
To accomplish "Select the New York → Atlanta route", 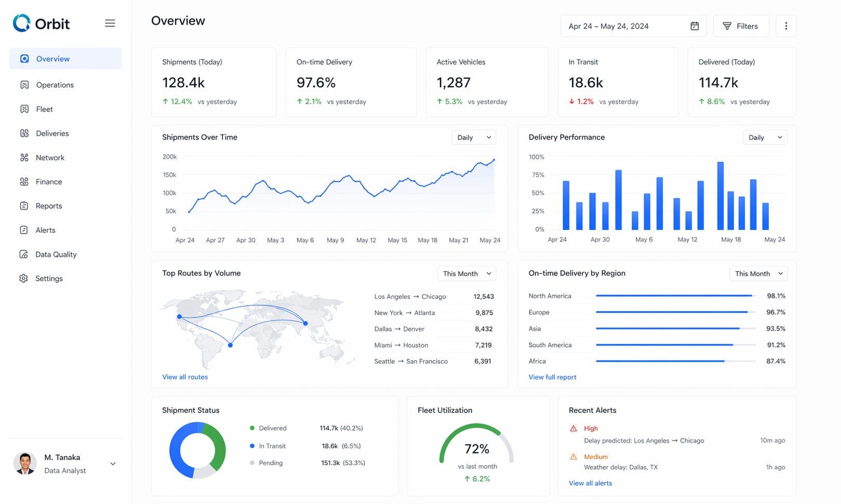I will click(434, 312).
